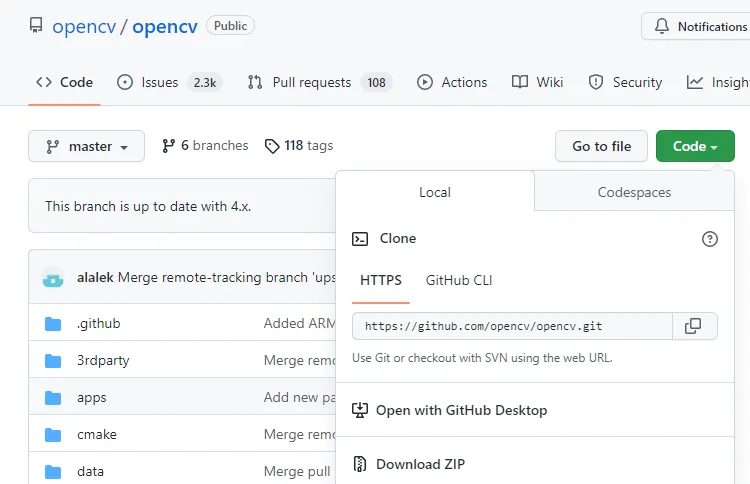
Task: Click the Go to file button
Action: [601, 146]
